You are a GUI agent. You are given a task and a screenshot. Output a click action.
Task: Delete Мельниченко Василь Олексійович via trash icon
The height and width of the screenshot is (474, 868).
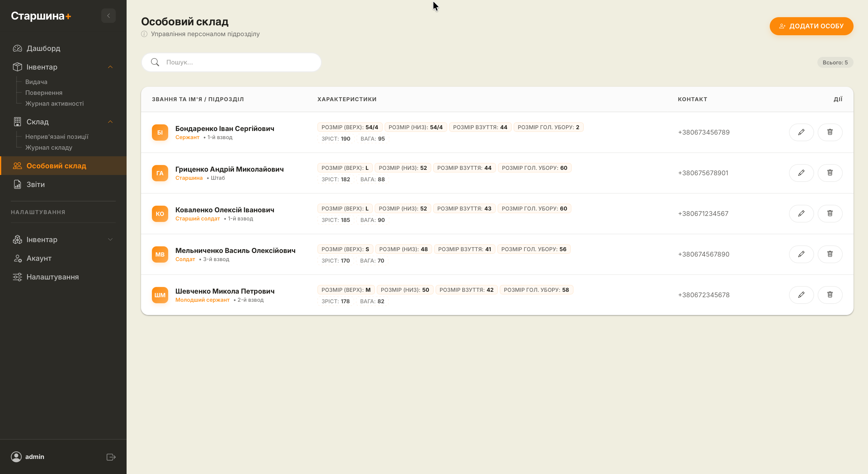(x=830, y=254)
